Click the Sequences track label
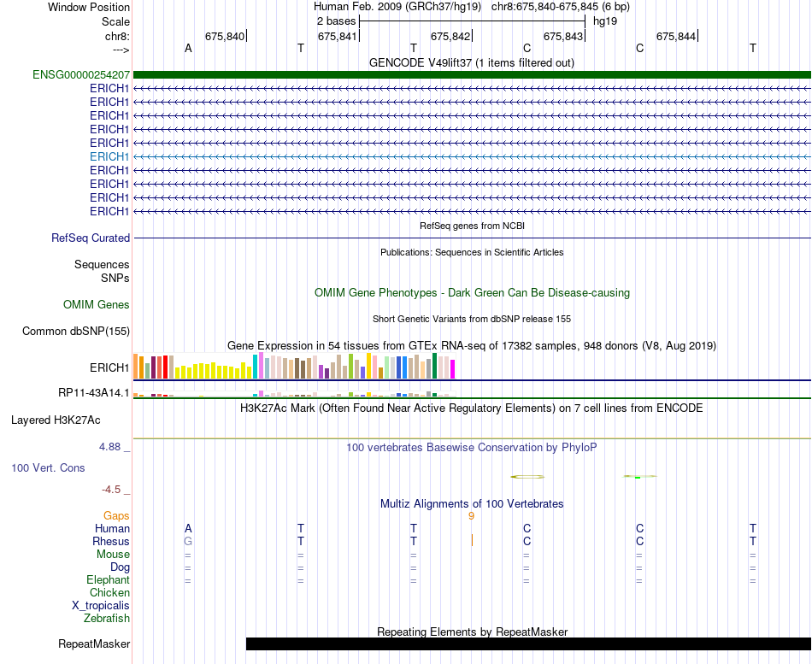This screenshot has width=812, height=664. (102, 264)
